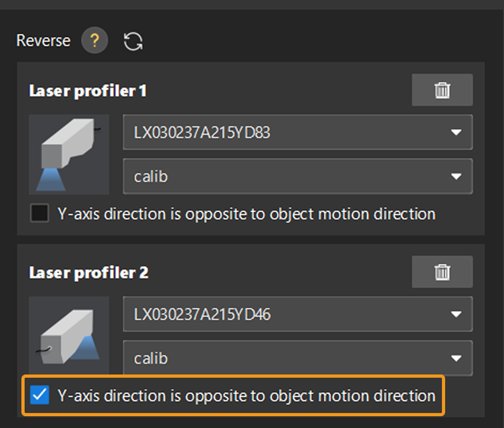The image size is (504, 428).
Task: Delete Laser profiler 1 with trash icon
Action: pyautogui.click(x=442, y=90)
